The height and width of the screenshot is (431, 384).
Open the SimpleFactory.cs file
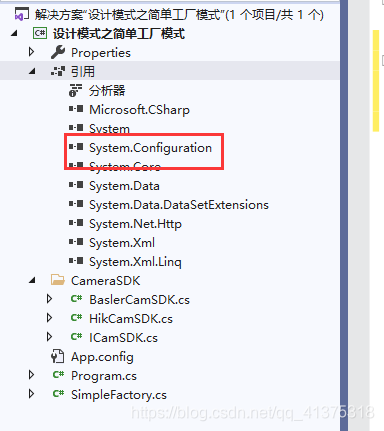coord(119,395)
